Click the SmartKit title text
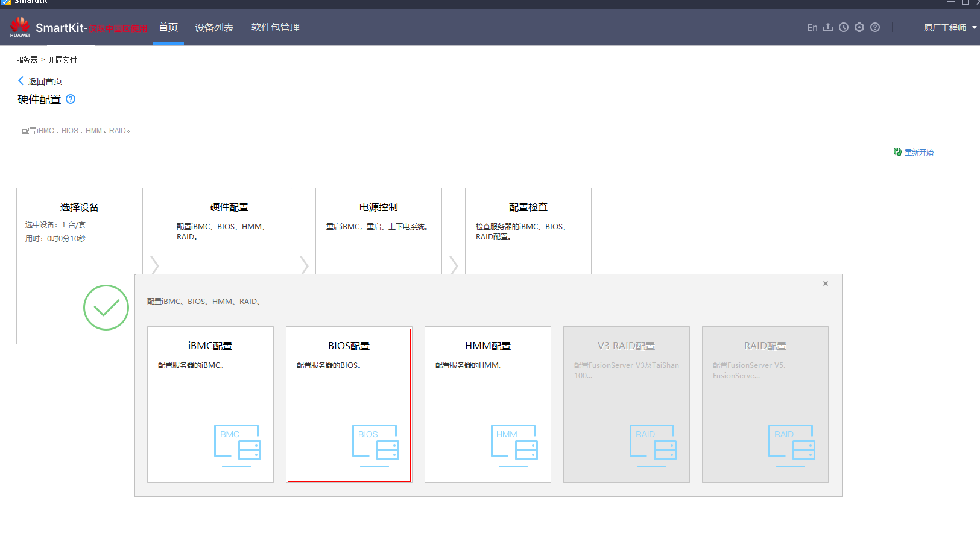 (x=61, y=28)
